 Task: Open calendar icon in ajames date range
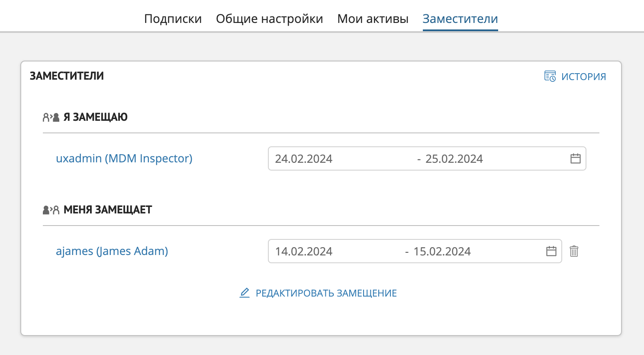pyautogui.click(x=551, y=251)
